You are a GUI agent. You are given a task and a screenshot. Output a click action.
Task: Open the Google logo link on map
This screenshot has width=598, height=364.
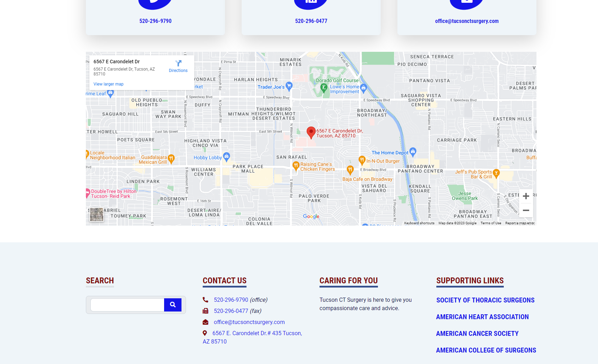click(x=311, y=216)
